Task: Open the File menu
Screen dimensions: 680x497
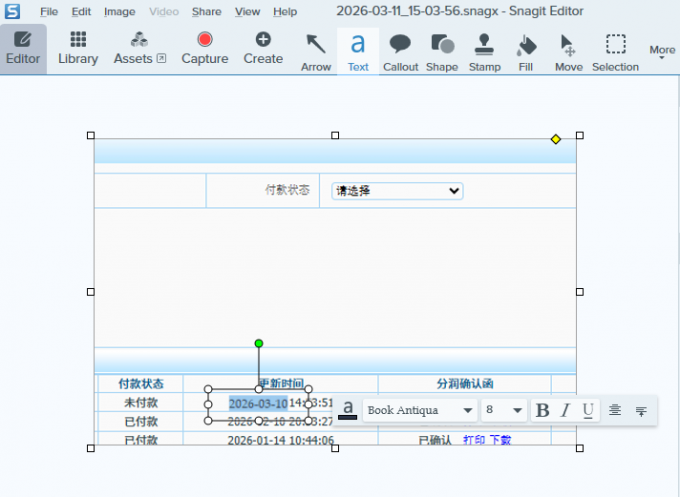Action: pos(49,12)
